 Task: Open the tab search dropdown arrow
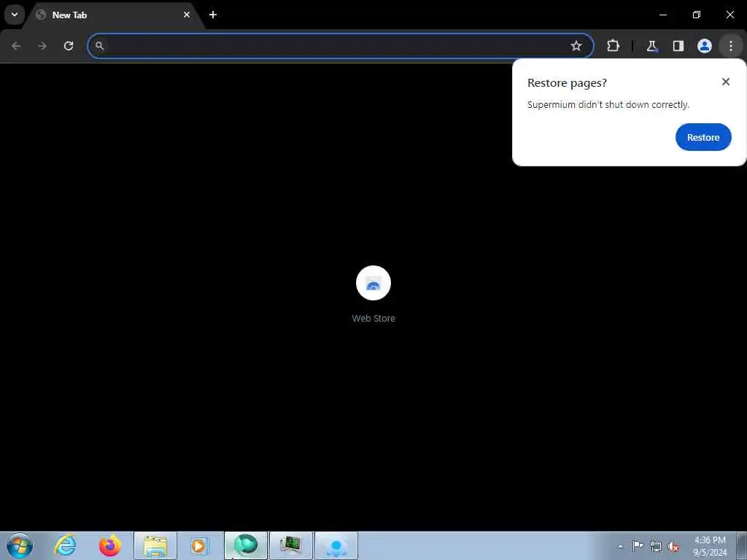[x=15, y=15]
